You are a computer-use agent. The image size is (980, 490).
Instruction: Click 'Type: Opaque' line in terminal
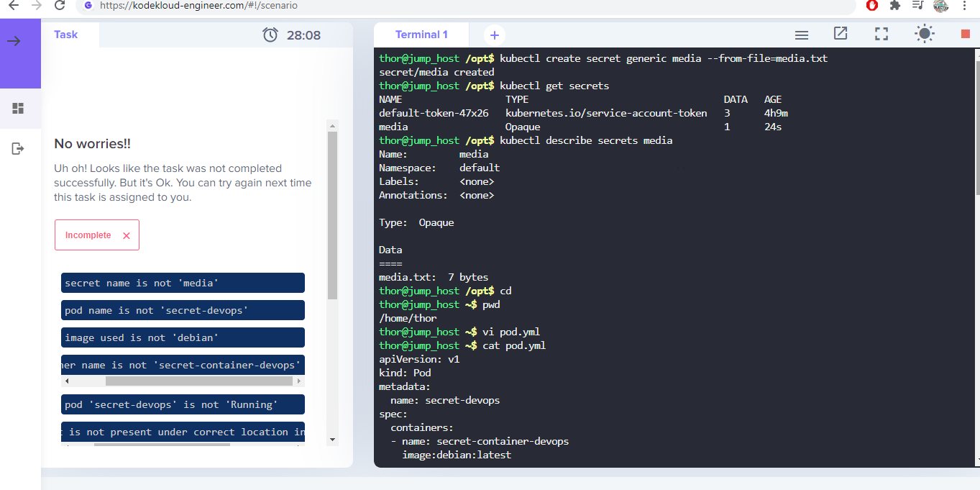click(416, 222)
